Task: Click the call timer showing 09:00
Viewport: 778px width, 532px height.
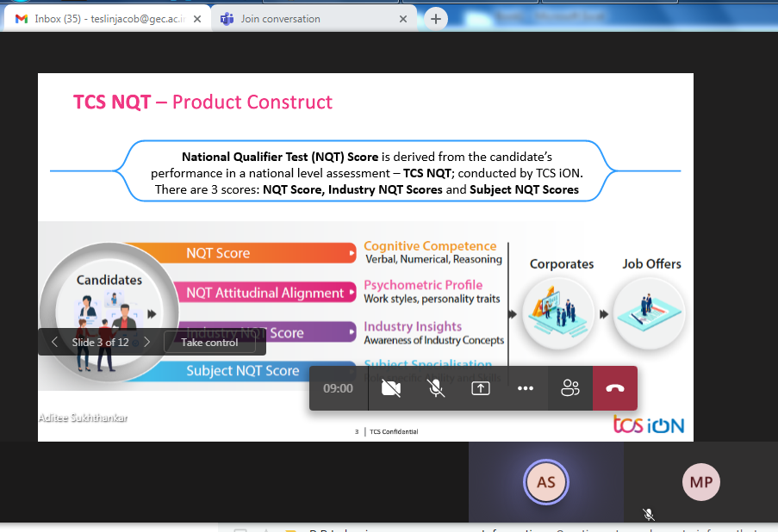Action: pos(338,388)
